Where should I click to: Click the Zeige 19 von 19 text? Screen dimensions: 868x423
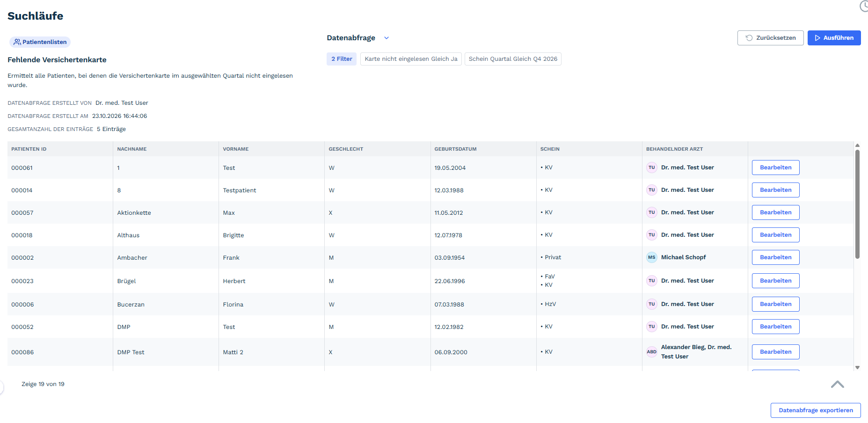[x=43, y=384]
